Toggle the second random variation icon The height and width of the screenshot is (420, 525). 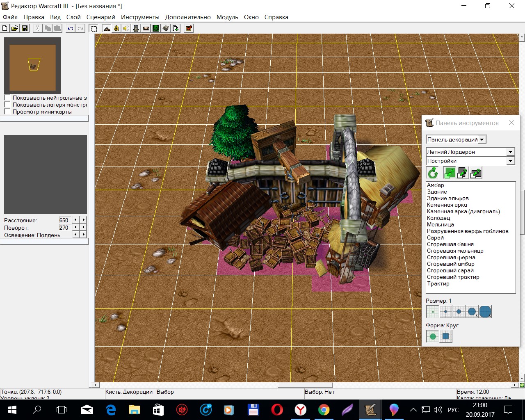coord(463,173)
